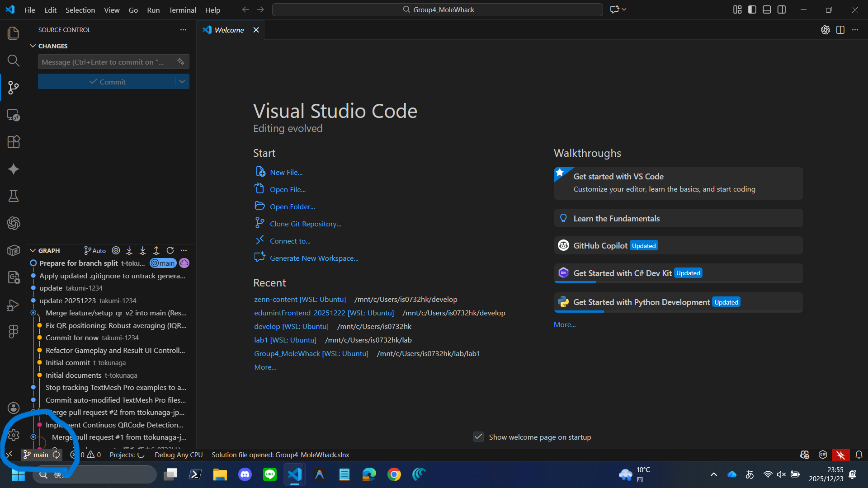Generate commit message with sparkle icon
The image size is (868, 488).
click(181, 61)
